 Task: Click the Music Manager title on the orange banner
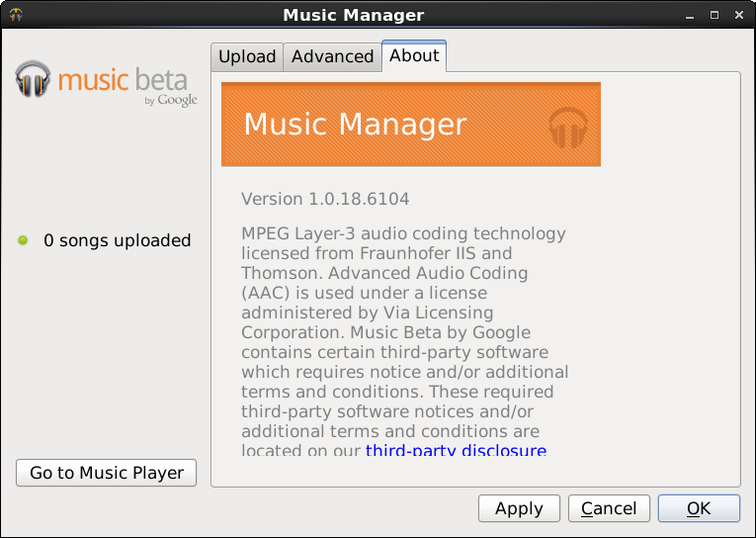pyautogui.click(x=355, y=125)
